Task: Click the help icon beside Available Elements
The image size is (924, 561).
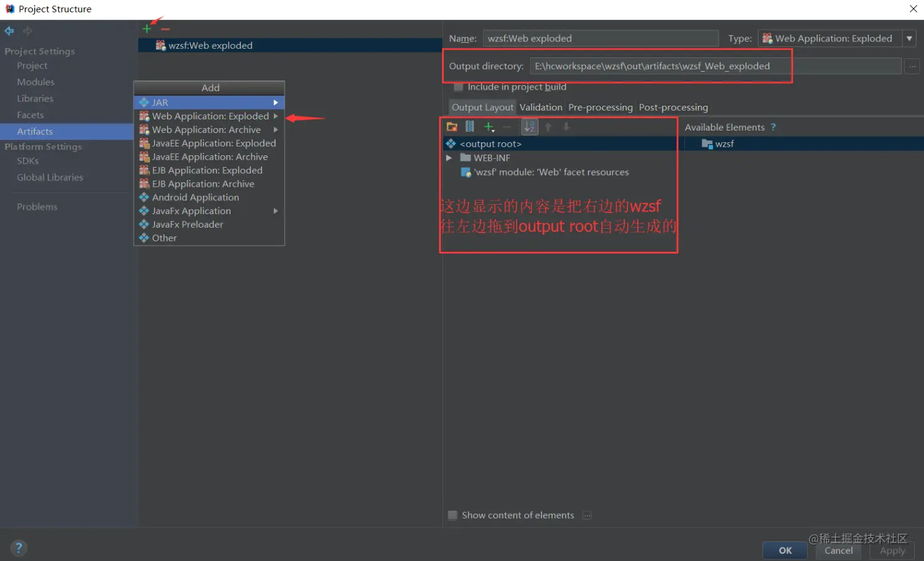Action: (773, 127)
